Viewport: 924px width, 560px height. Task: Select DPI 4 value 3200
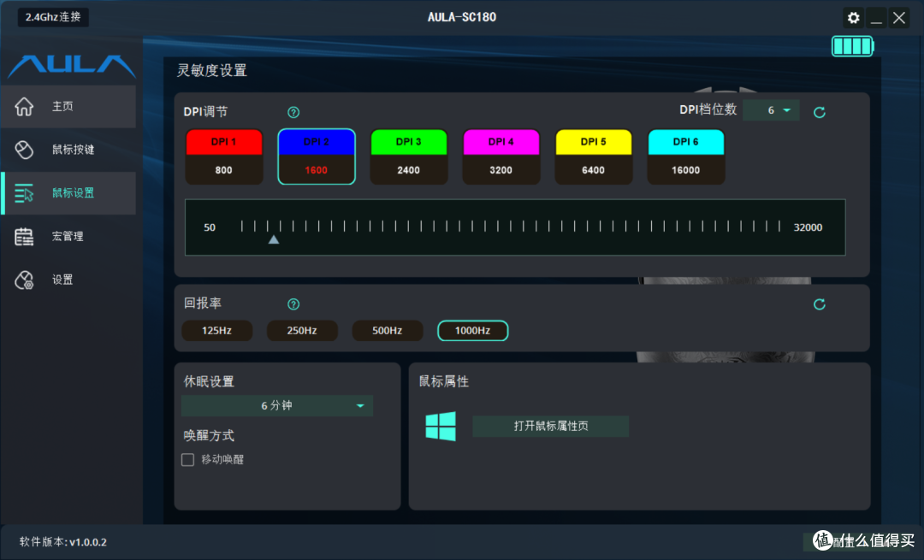pyautogui.click(x=500, y=170)
